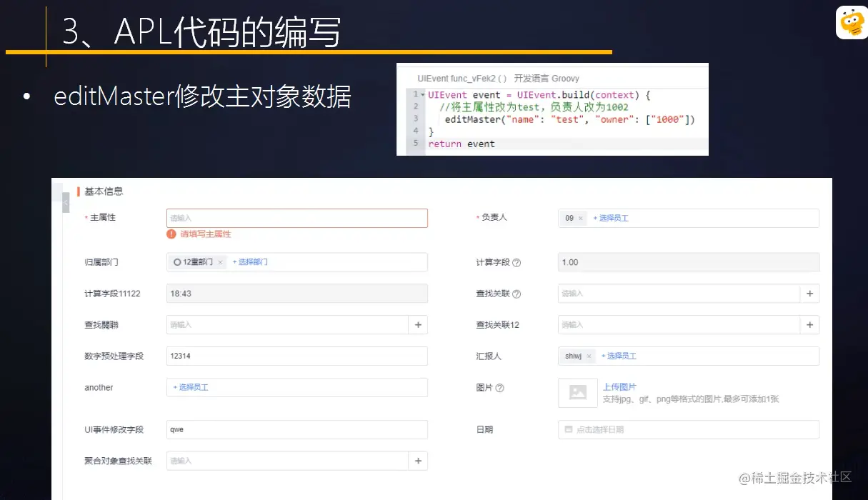Collapse code fold arrow at line 1
The width and height of the screenshot is (868, 500).
(422, 95)
